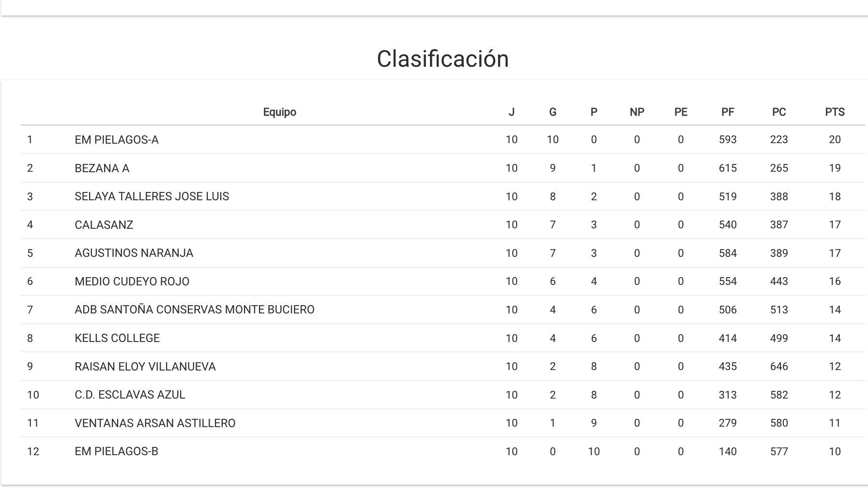Click the PF column header
This screenshot has width=868, height=504.
point(728,112)
